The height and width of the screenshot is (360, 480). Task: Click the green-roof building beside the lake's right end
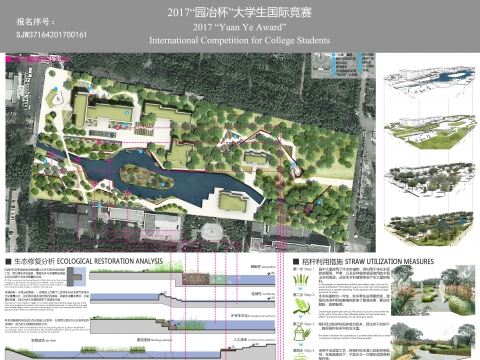tap(233, 202)
